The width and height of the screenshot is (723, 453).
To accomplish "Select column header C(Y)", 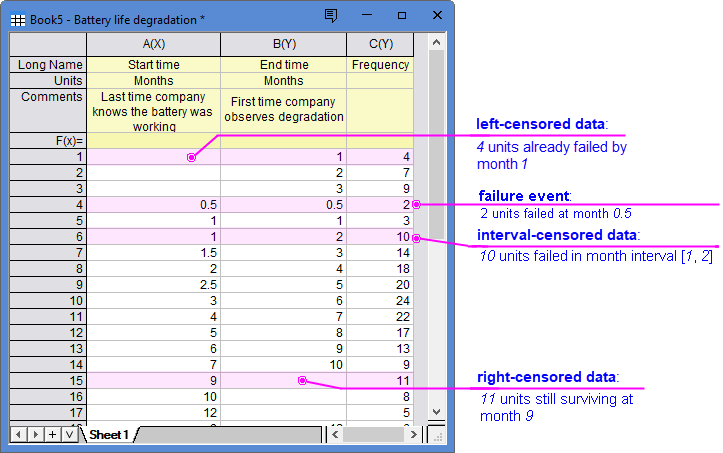I will [380, 44].
